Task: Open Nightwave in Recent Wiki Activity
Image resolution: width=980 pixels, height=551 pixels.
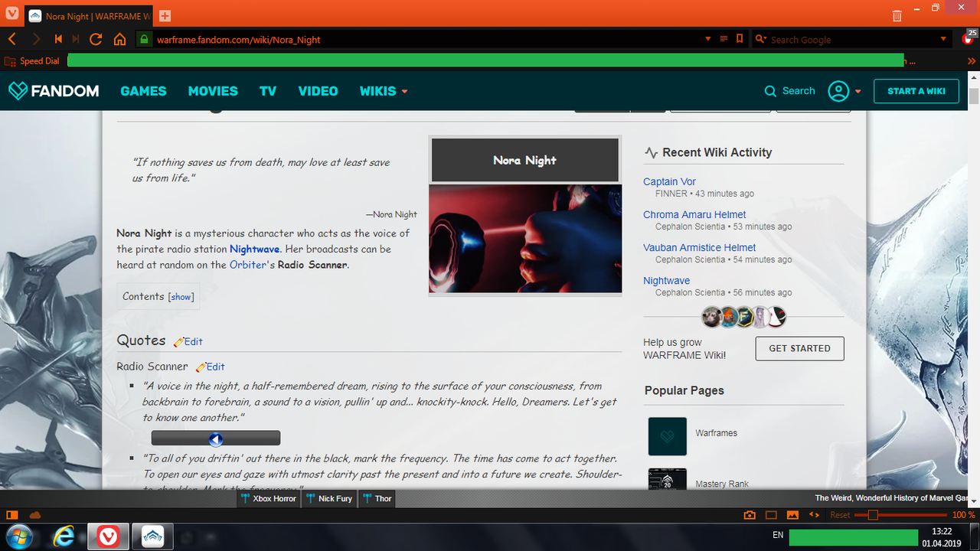Action: (x=666, y=281)
